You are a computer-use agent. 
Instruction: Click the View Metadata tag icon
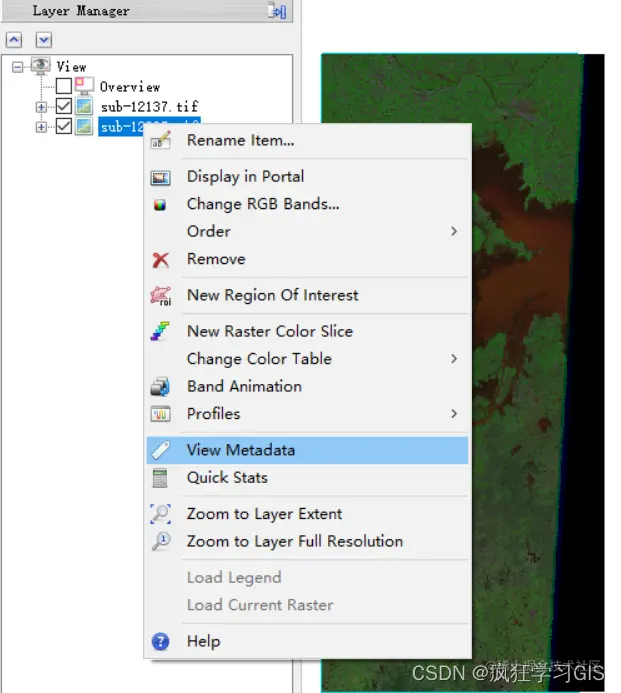coord(160,450)
